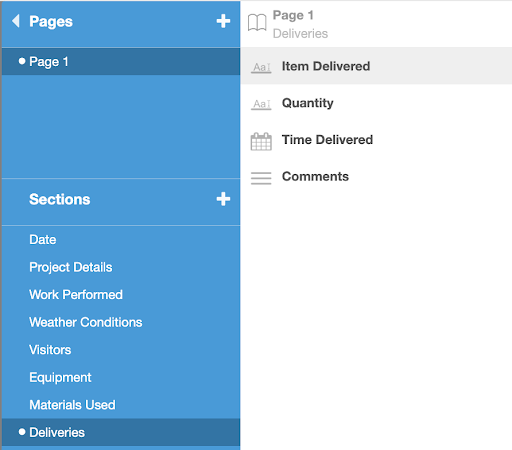Click the text field icon beside Quantity
This screenshot has width=512, height=450.
(261, 104)
